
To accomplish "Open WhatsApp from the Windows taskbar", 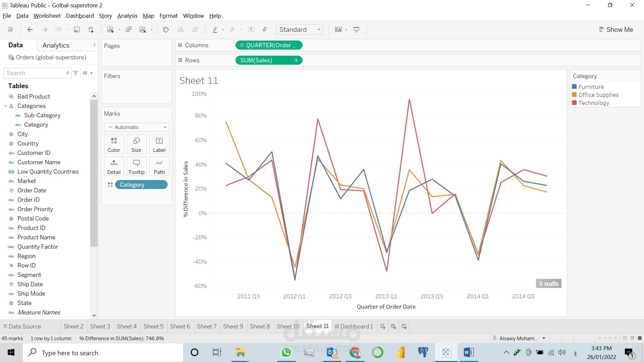I will [286, 352].
